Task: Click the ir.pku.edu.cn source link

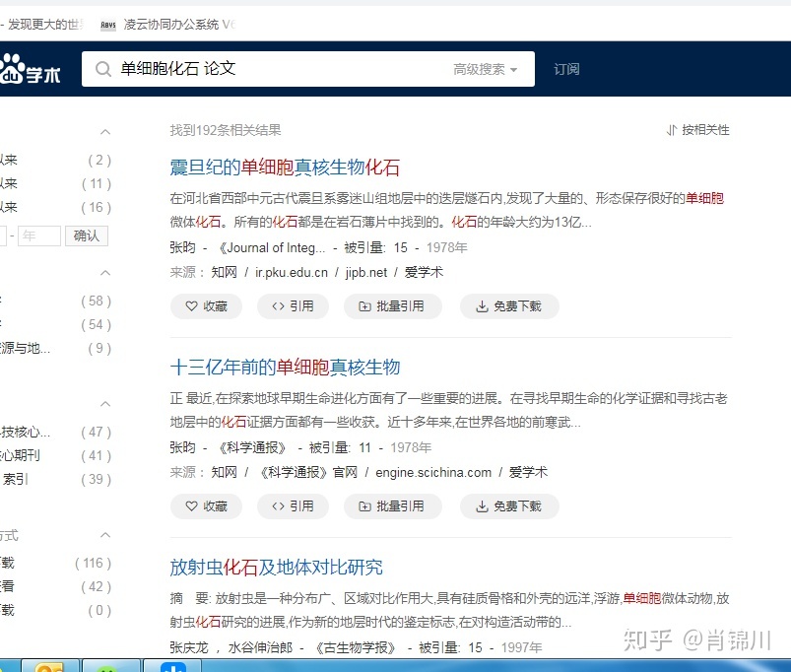Action: click(x=291, y=272)
